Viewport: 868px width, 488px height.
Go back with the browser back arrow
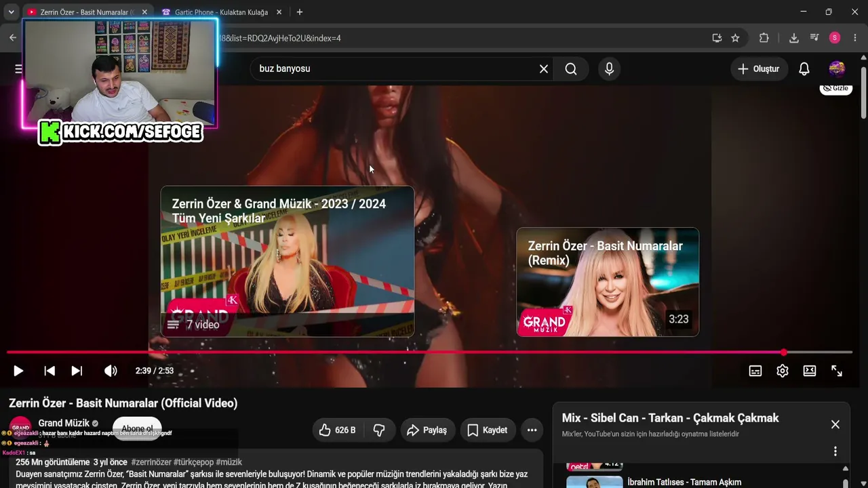click(12, 38)
